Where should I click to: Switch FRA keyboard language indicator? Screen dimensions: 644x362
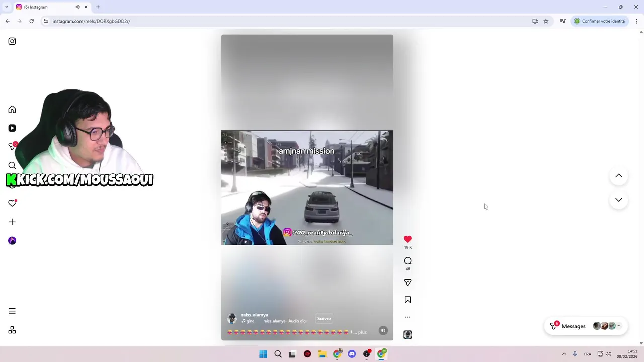pos(588,354)
